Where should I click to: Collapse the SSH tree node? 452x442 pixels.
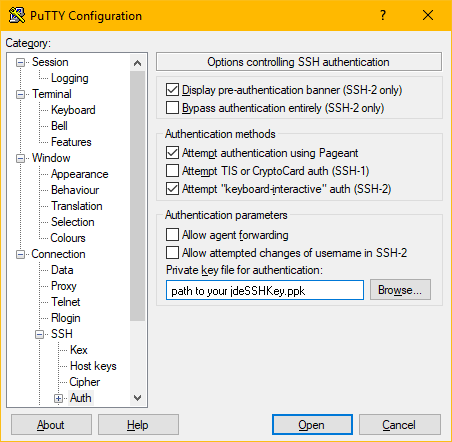click(x=39, y=334)
